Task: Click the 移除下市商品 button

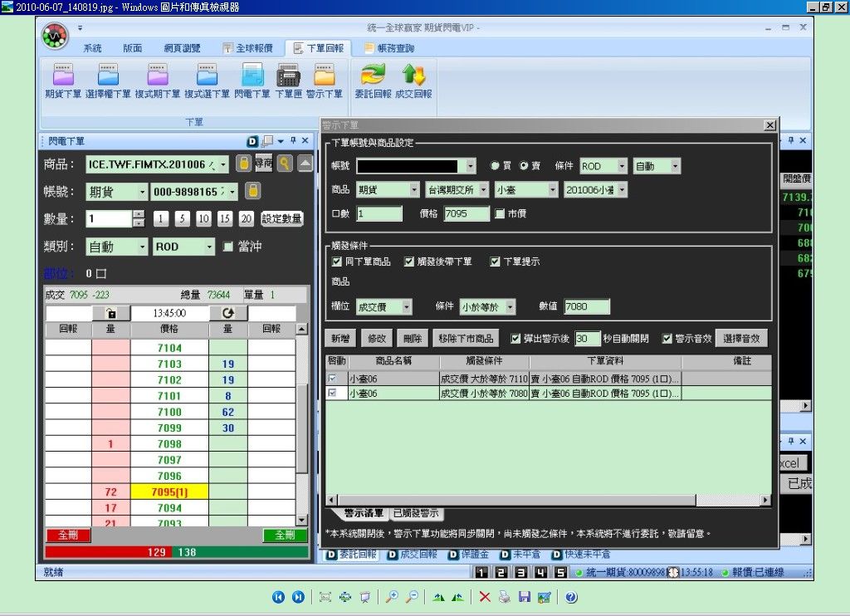Action: coord(466,339)
